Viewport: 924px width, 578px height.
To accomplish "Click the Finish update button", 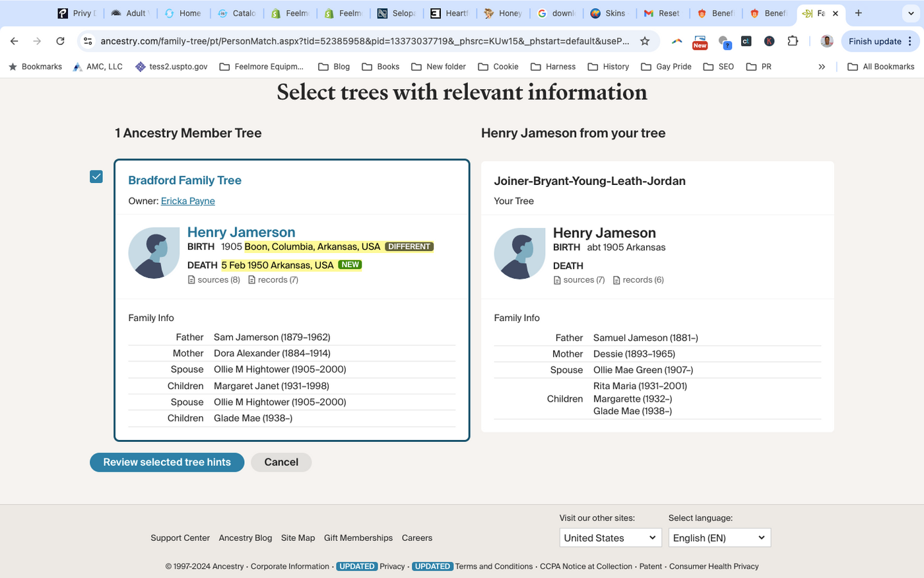I will coord(874,41).
